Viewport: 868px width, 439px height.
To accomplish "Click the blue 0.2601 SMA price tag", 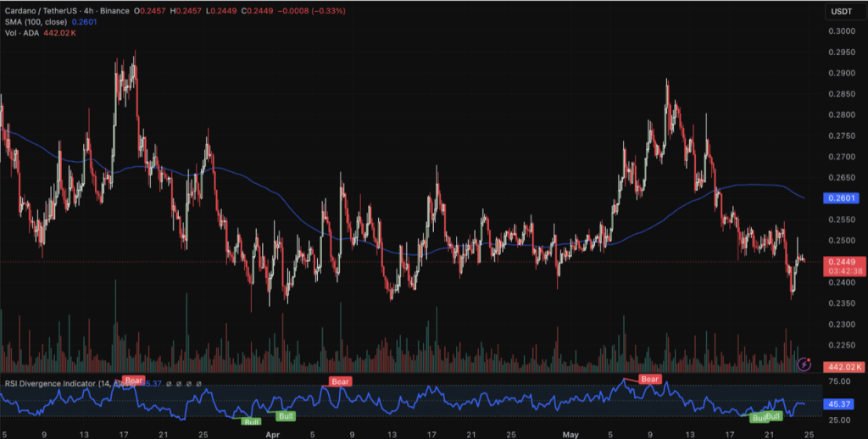I will click(841, 197).
